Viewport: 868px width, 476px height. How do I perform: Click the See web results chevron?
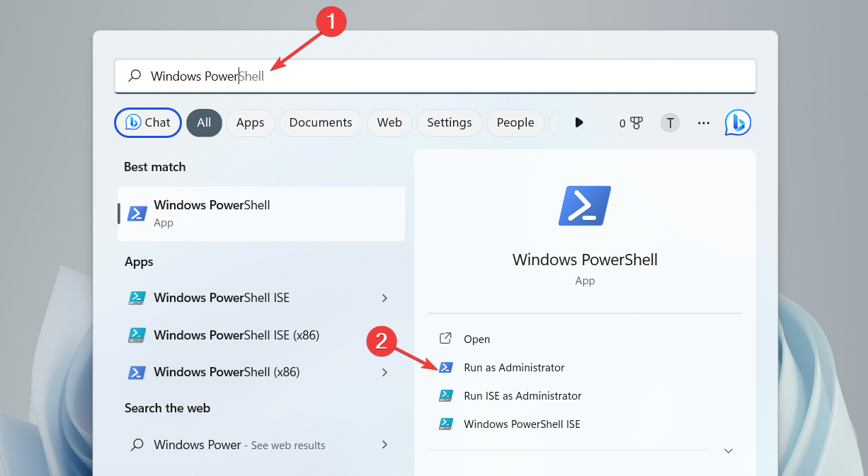click(x=384, y=445)
